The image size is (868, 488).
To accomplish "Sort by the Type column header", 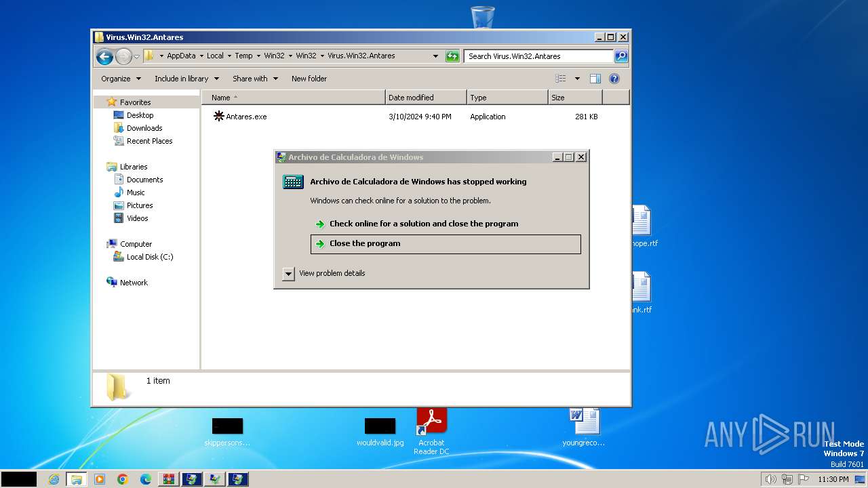I will (x=507, y=98).
